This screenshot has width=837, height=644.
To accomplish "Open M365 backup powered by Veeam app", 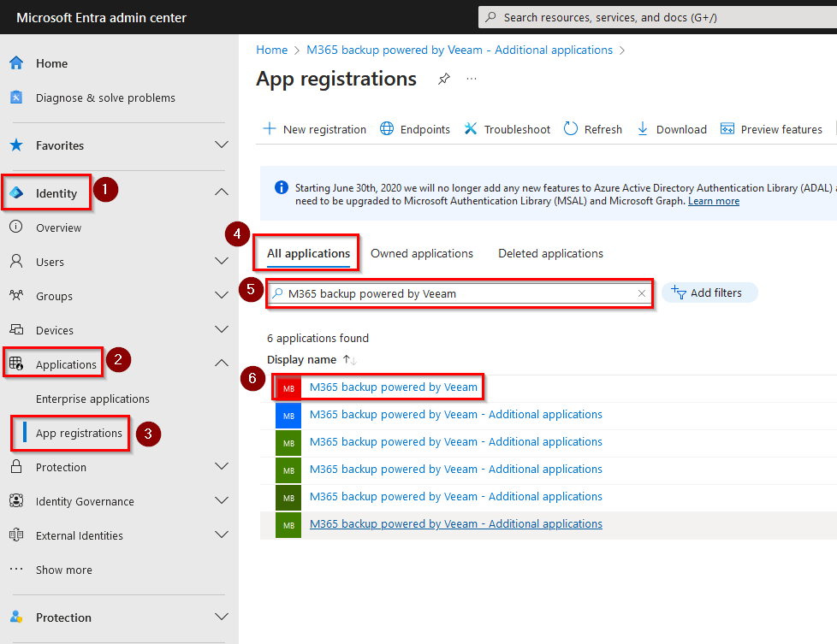I will (x=394, y=387).
